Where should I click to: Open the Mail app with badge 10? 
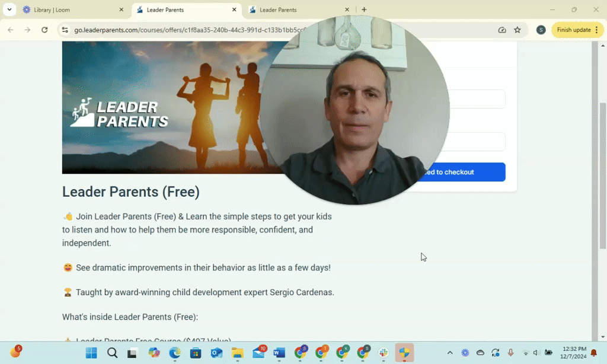pyautogui.click(x=258, y=353)
